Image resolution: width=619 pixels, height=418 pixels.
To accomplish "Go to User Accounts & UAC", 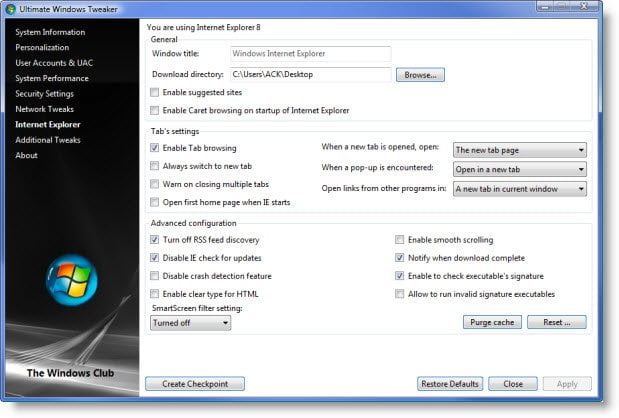I will click(x=54, y=63).
